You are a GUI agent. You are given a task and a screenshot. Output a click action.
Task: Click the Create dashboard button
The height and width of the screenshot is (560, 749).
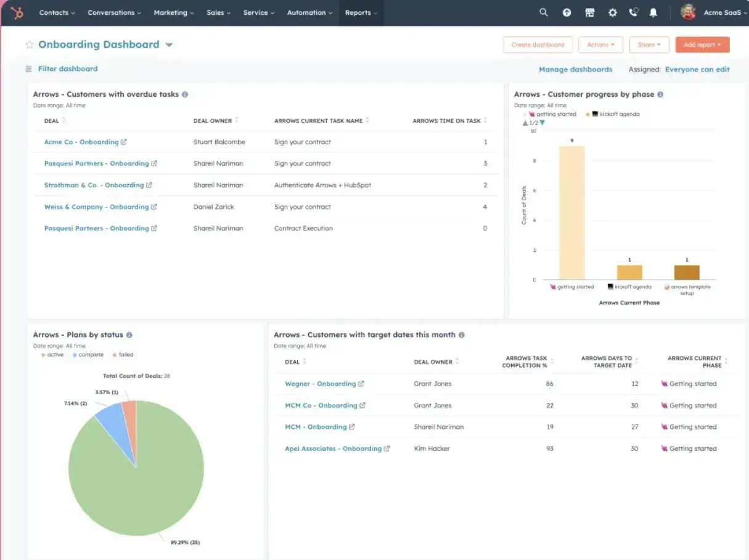538,44
